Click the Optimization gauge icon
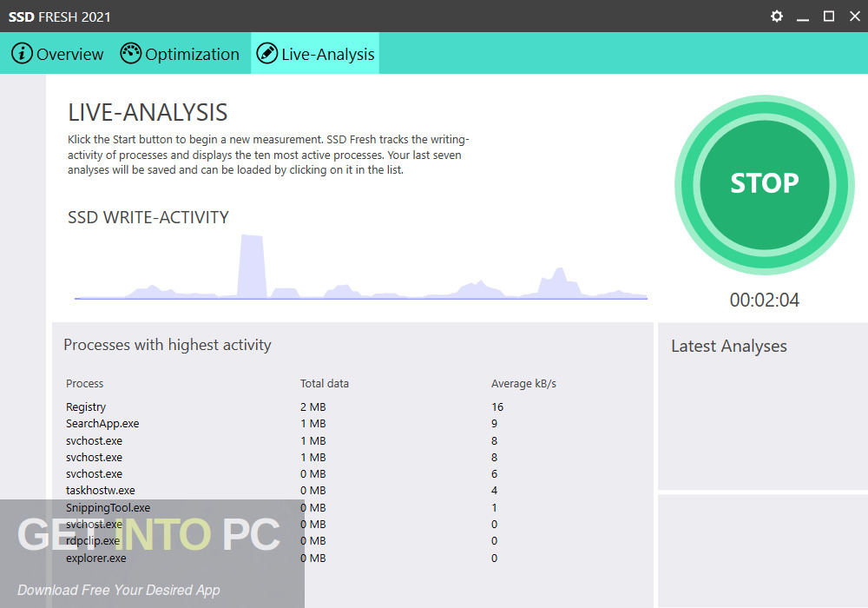 coord(131,54)
